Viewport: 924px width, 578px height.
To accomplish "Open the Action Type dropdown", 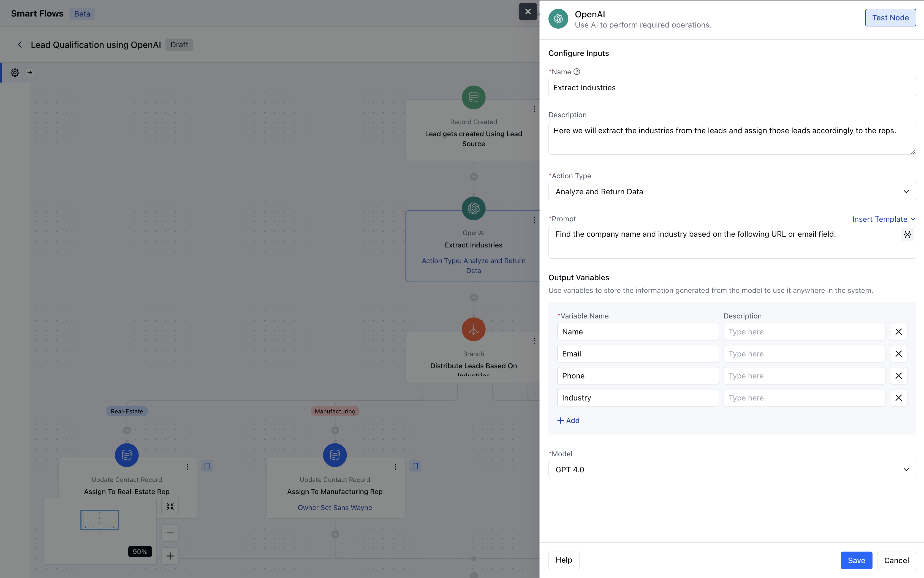I will [x=732, y=192].
